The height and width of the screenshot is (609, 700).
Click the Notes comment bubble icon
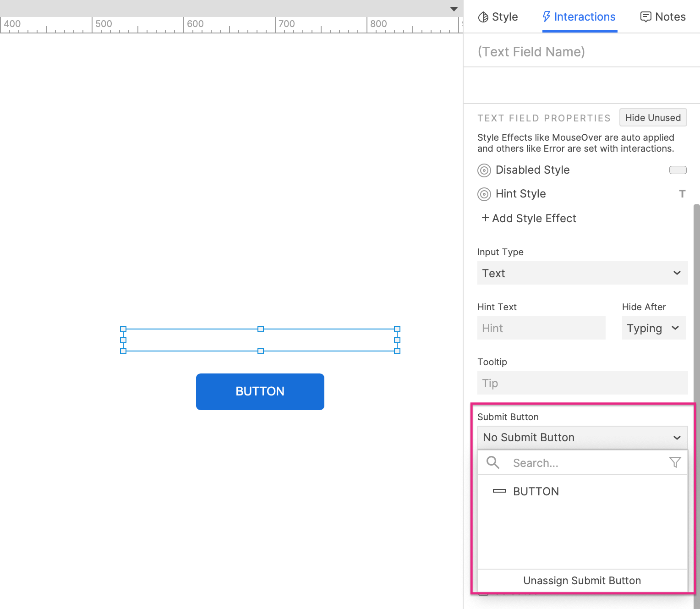(646, 16)
